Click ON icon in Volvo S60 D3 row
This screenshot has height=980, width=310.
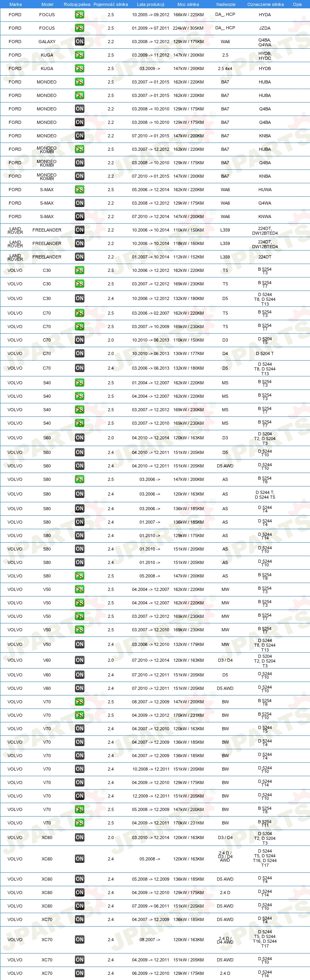coord(80,438)
